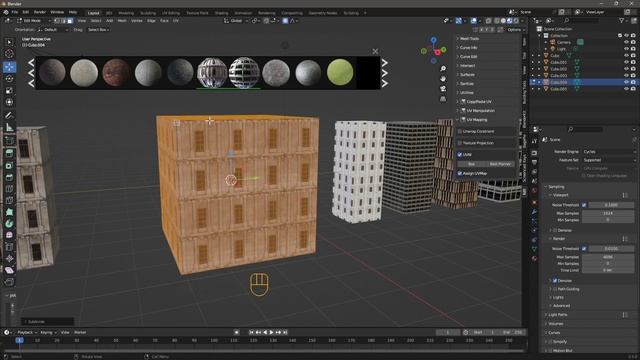Select the Smooth tool

point(9,235)
